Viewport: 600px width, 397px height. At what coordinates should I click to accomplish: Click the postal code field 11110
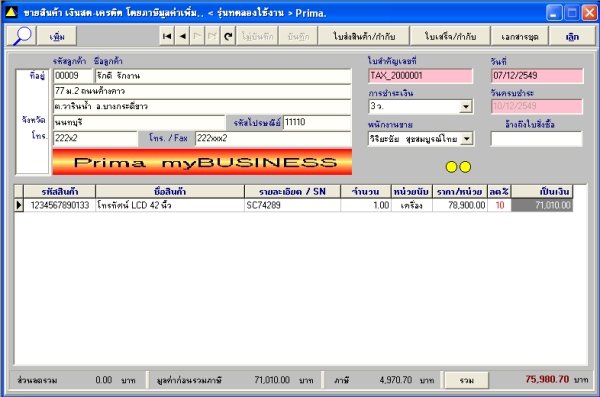point(317,123)
